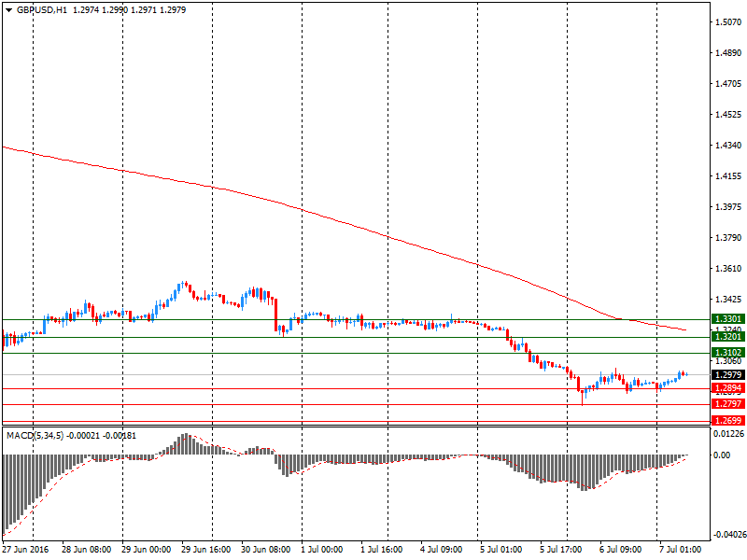This screenshot has width=747, height=560.
Task: Click the 29 Jun 16:00 time label
Action: coord(205,550)
